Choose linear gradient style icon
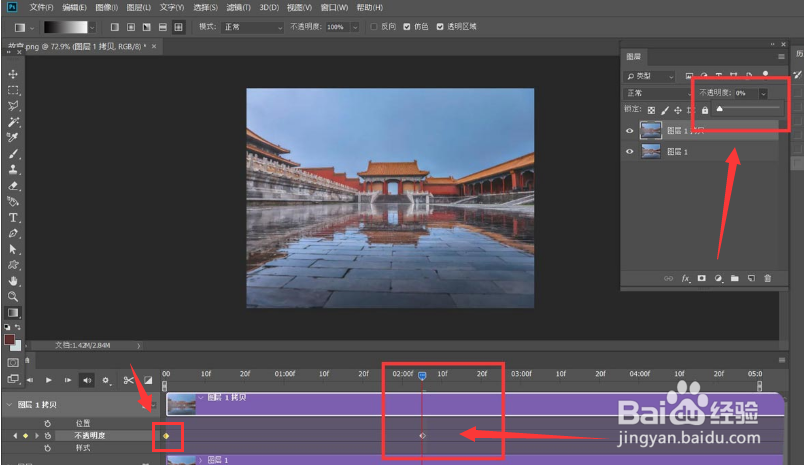Screen dimensions: 804x466 pos(115,27)
